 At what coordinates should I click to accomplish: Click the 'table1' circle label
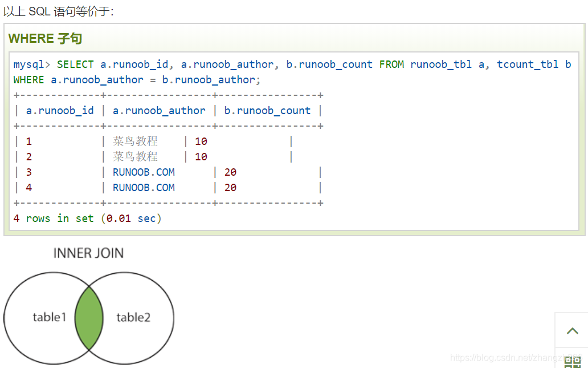tap(50, 318)
